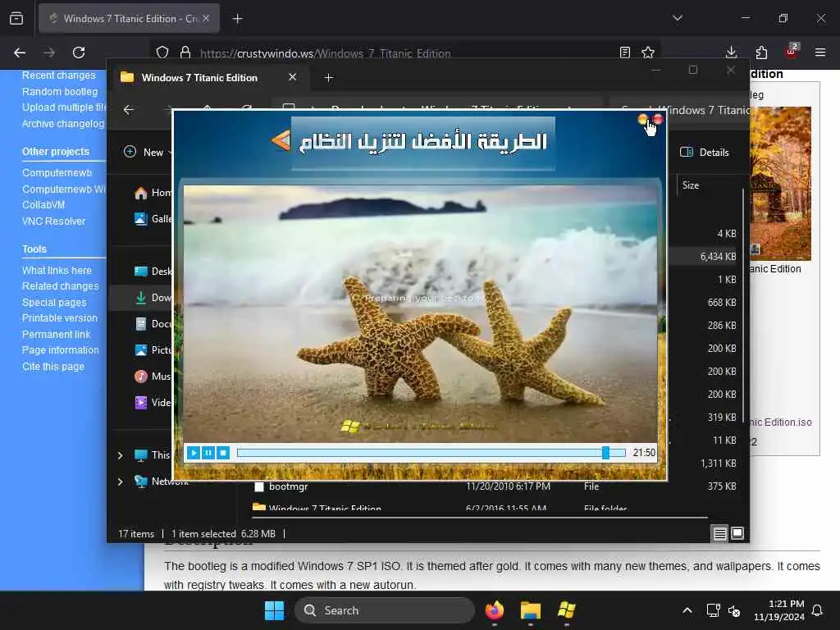Open the New menu in File Explorer
The image size is (840, 630).
(x=148, y=152)
